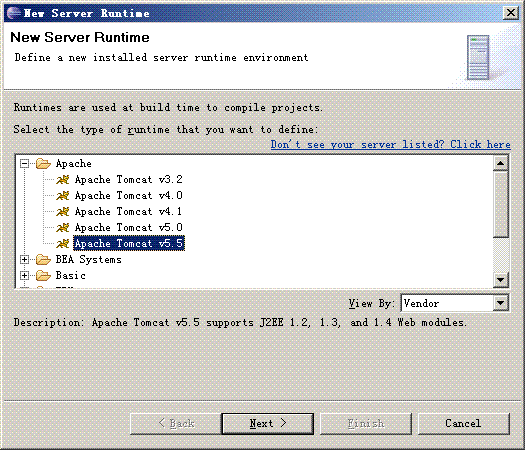
Task: Select Apache Tomcat v4.0 runtime
Action: pyautogui.click(x=129, y=196)
